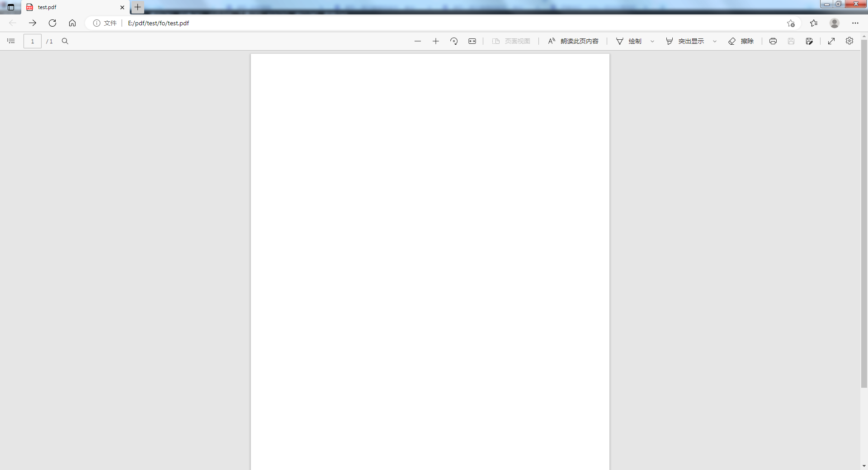The width and height of the screenshot is (868, 470).
Task: Select the 擦除 eraser tool
Action: 741,41
